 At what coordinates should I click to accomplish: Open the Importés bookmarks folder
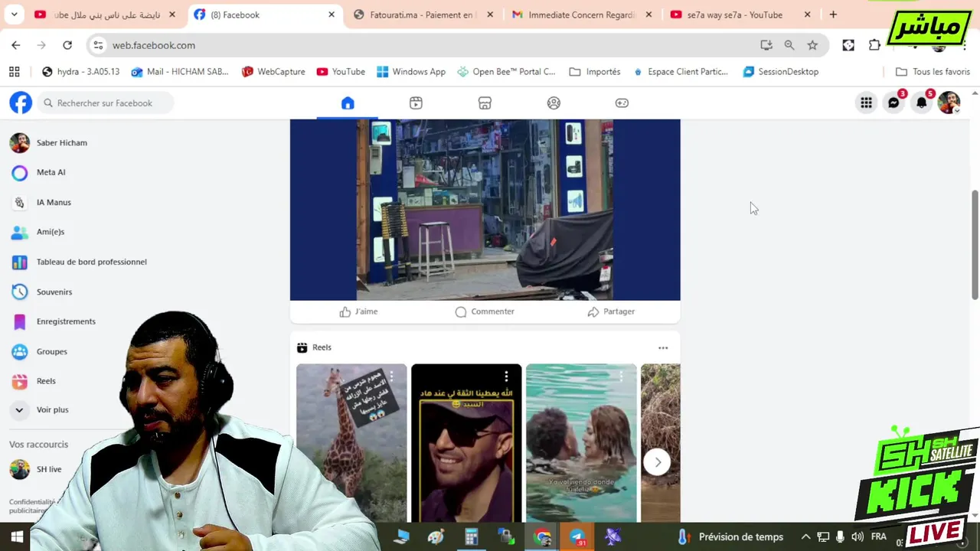click(595, 71)
